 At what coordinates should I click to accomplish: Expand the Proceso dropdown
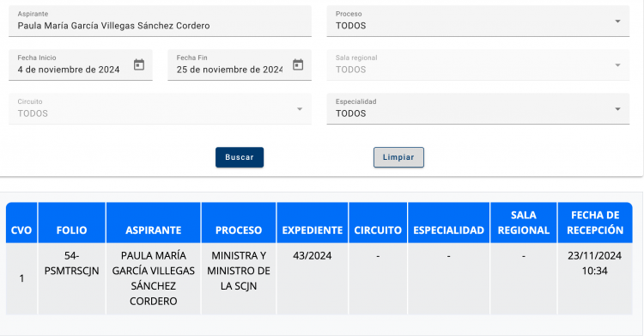[x=477, y=21]
